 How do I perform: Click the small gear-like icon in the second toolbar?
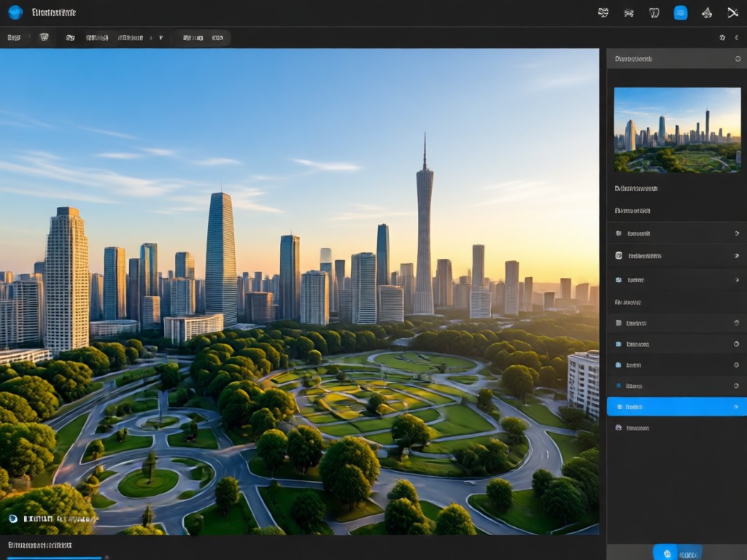tap(722, 38)
